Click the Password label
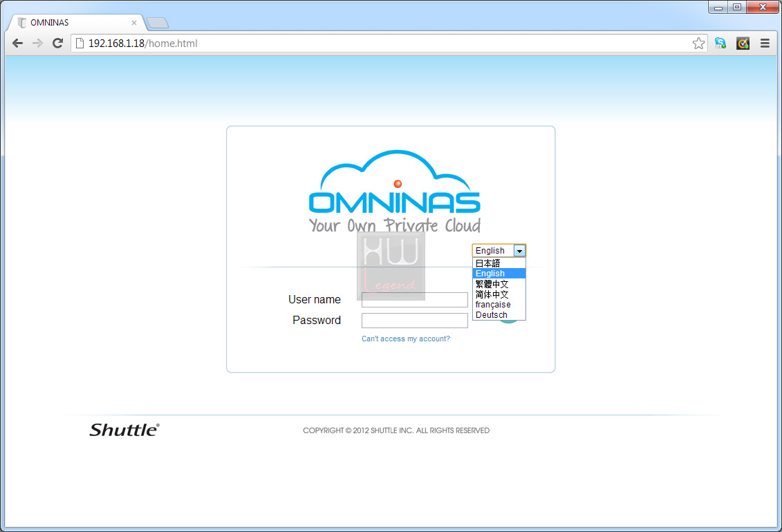Viewport: 782px width, 532px height. (x=316, y=321)
